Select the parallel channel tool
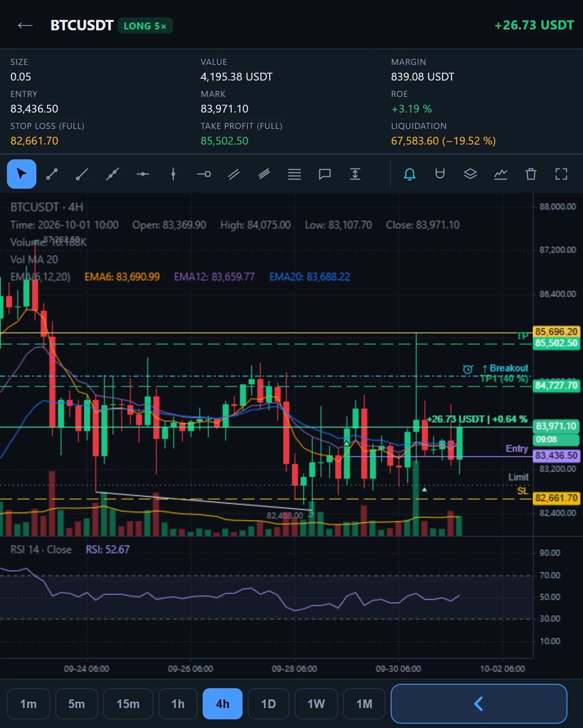 point(234,174)
